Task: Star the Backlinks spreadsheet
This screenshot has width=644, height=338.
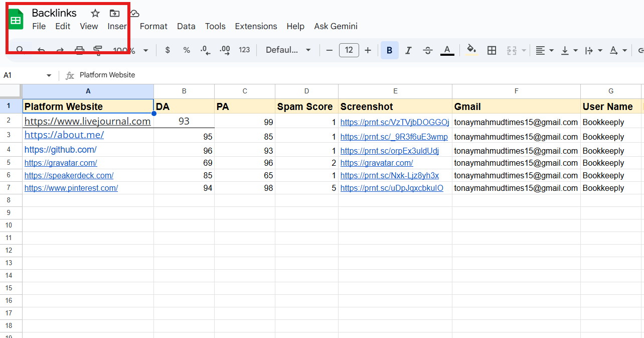Action: [95, 14]
